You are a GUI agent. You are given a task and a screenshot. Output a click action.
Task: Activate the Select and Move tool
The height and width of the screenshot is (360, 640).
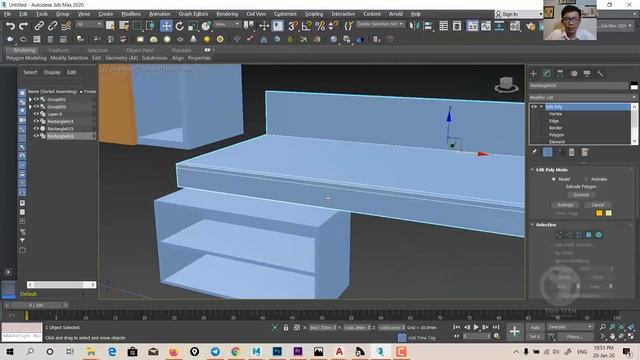coord(166,26)
